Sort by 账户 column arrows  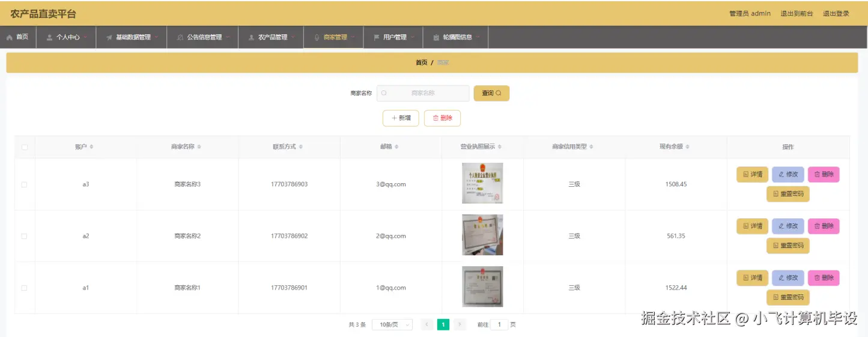(91, 147)
